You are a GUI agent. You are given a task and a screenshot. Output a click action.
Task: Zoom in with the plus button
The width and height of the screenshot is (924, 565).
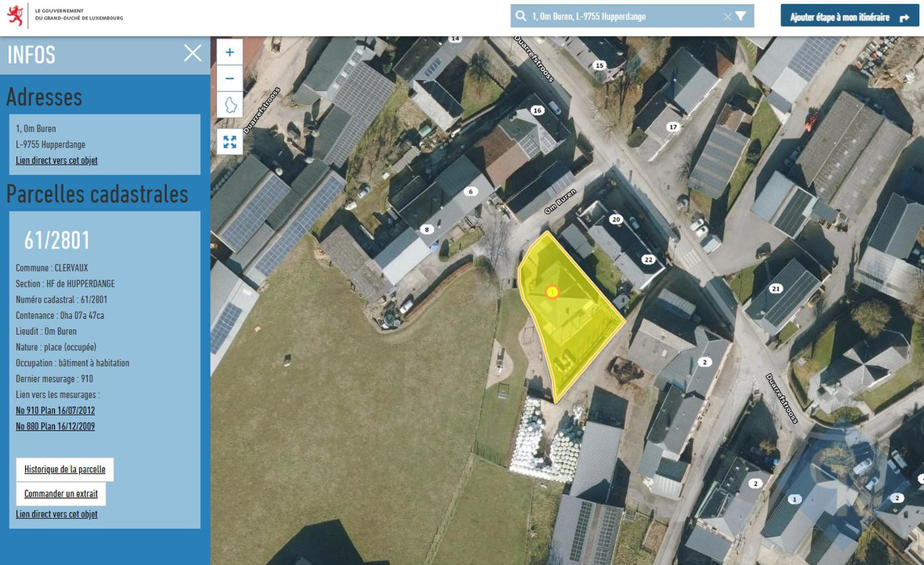click(230, 52)
